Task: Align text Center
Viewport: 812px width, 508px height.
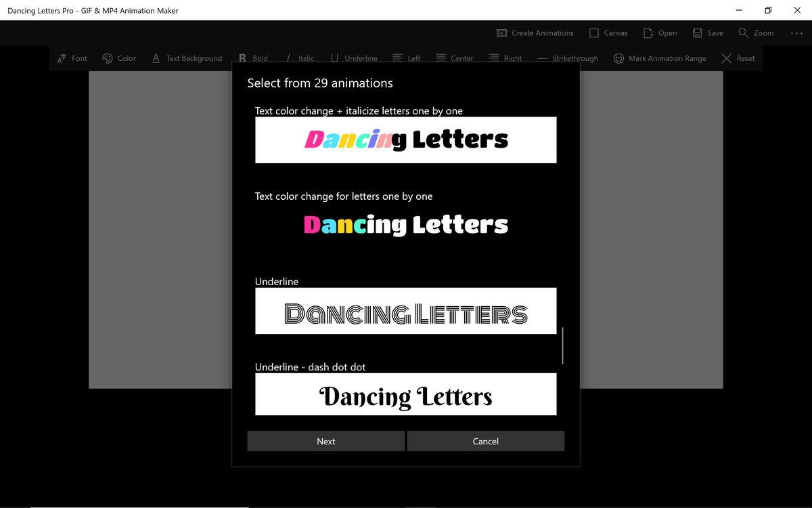Action: click(x=455, y=58)
